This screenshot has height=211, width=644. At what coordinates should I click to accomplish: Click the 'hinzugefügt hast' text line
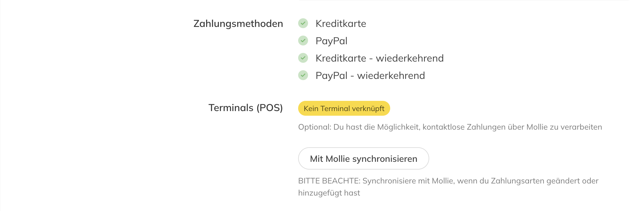coord(329,193)
